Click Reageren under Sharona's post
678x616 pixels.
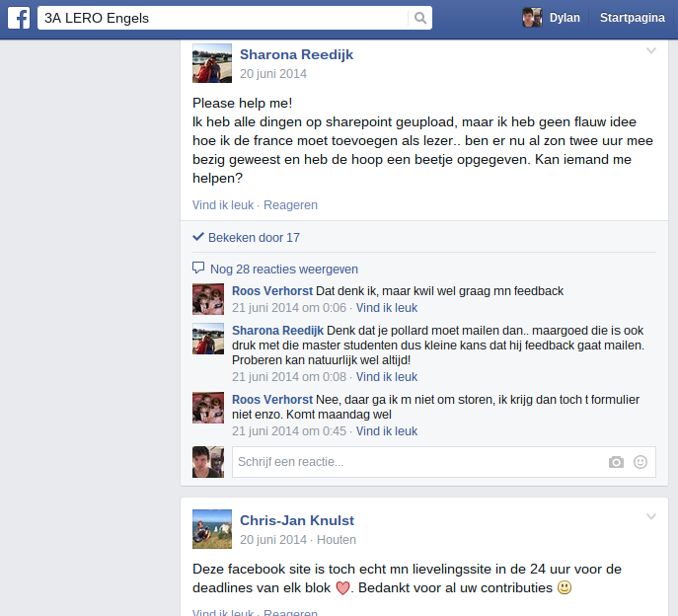click(290, 205)
